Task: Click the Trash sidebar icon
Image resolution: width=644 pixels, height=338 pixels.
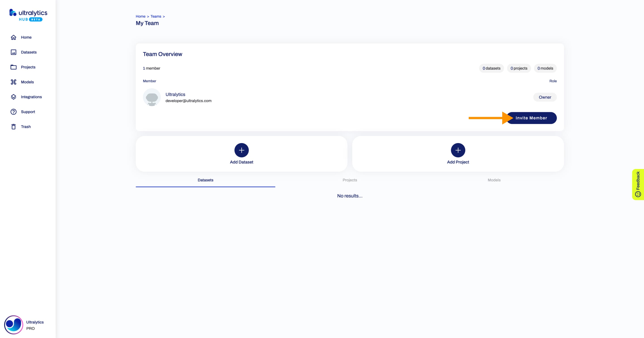Action: pos(14,127)
